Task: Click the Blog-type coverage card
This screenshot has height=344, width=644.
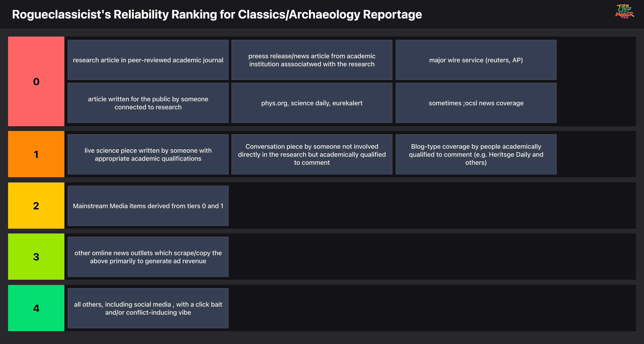Action: point(476,154)
